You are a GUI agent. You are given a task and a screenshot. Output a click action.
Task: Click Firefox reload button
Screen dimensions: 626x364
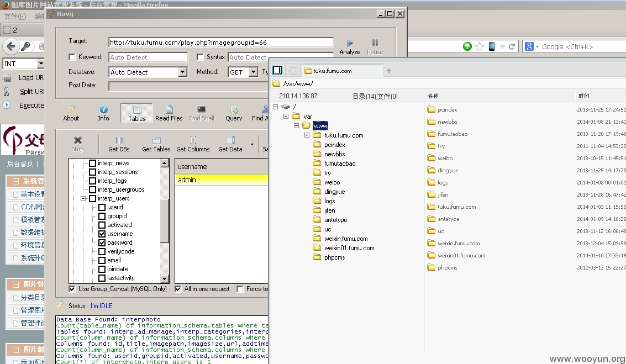coord(512,46)
